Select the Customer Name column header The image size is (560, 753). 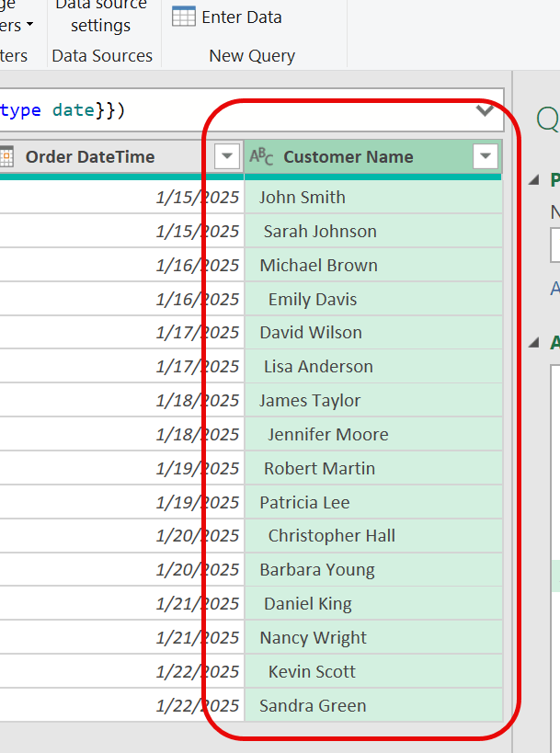pyautogui.click(x=372, y=157)
